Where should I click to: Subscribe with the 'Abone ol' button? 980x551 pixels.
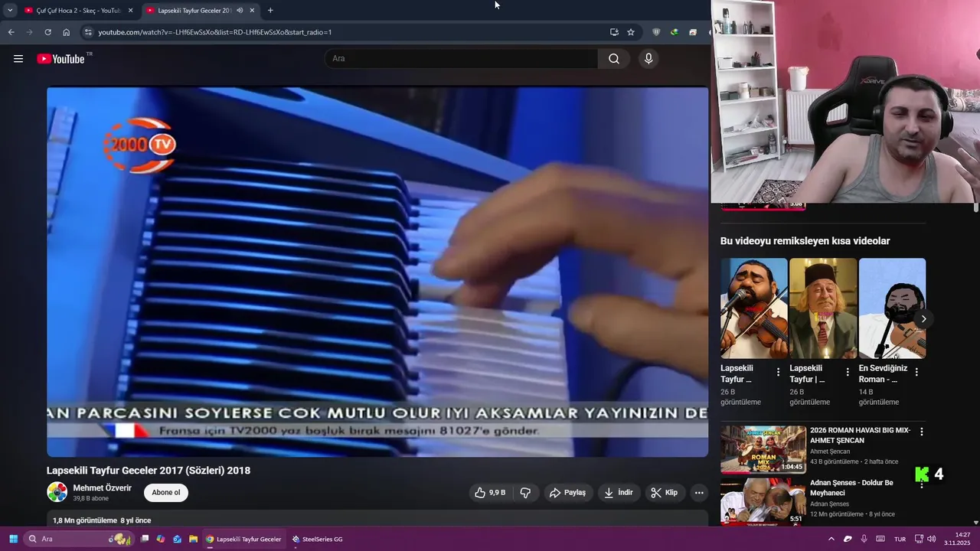click(x=166, y=492)
